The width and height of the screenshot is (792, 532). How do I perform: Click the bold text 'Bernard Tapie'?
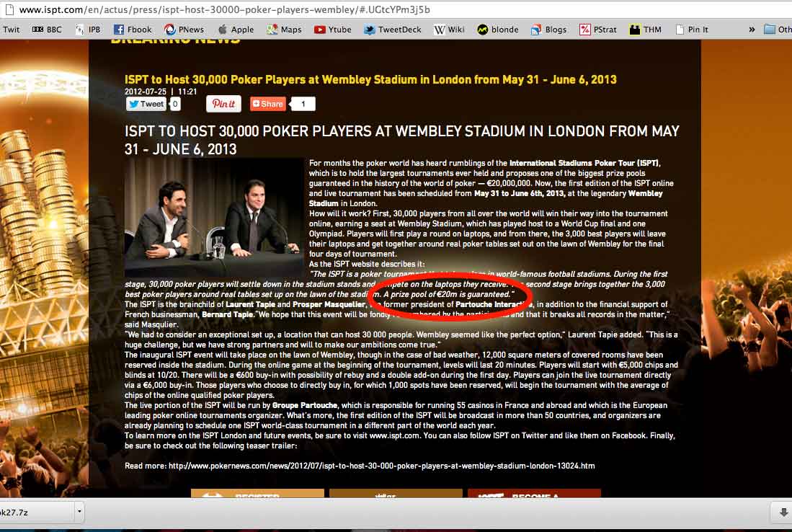pyautogui.click(x=228, y=314)
